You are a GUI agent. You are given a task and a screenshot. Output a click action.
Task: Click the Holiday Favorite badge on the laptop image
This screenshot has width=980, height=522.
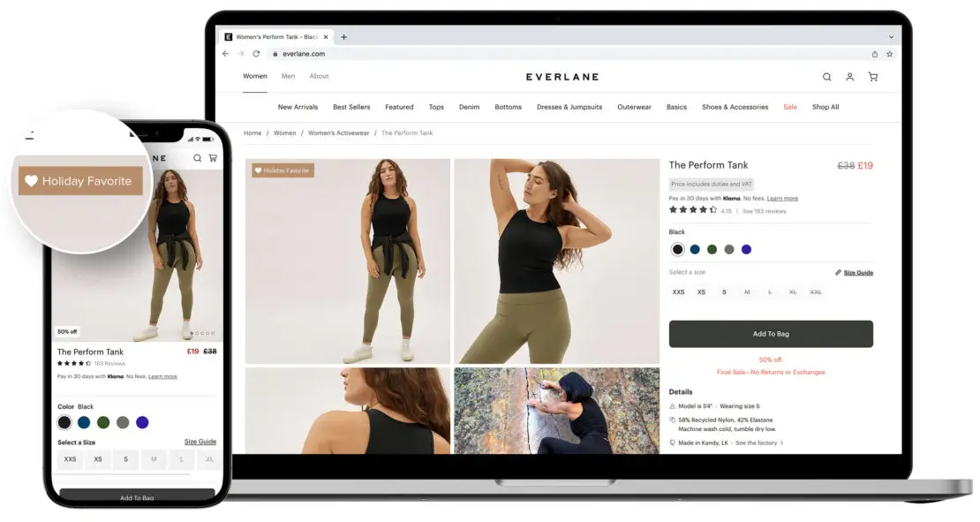(283, 170)
